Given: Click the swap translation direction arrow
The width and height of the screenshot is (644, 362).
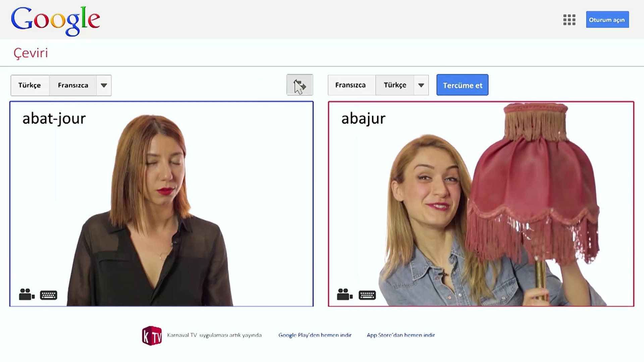Looking at the screenshot, I should tap(300, 85).
